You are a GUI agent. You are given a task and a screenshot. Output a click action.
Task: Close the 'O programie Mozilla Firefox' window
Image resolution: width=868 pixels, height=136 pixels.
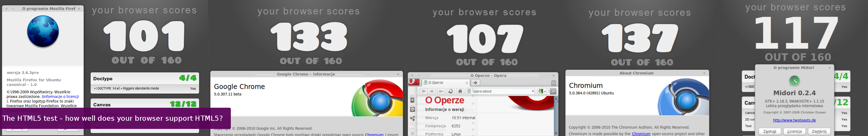[79, 9]
